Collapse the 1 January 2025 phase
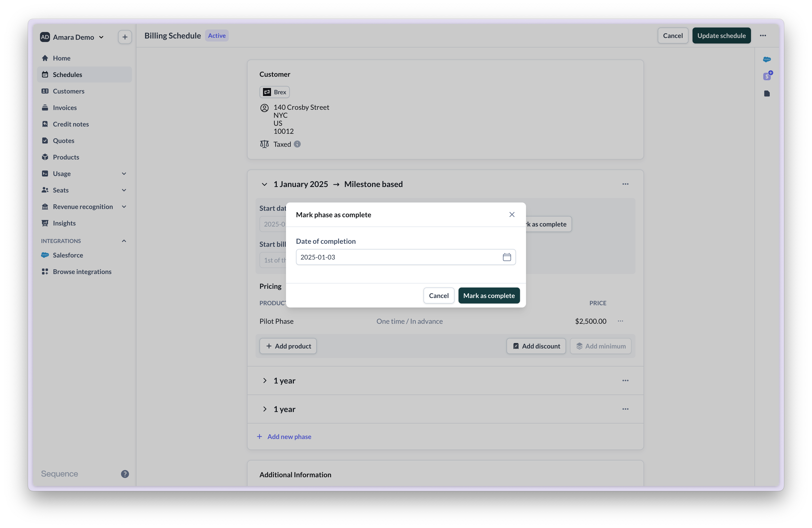This screenshot has height=528, width=812. (x=264, y=184)
